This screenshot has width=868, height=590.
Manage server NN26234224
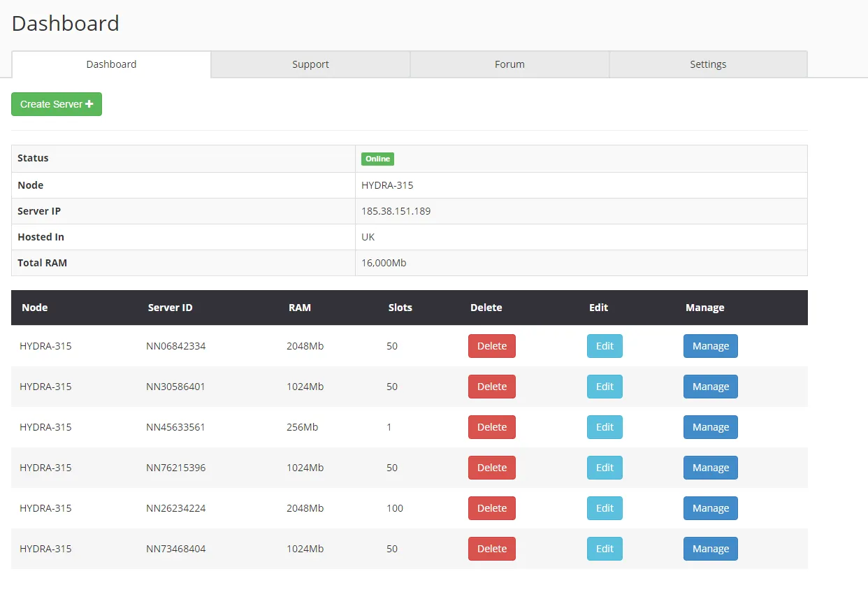711,508
